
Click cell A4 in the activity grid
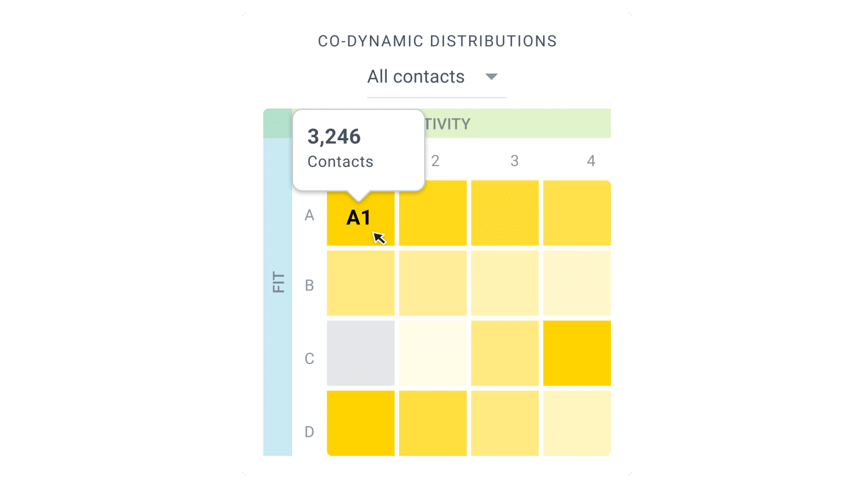(x=576, y=212)
